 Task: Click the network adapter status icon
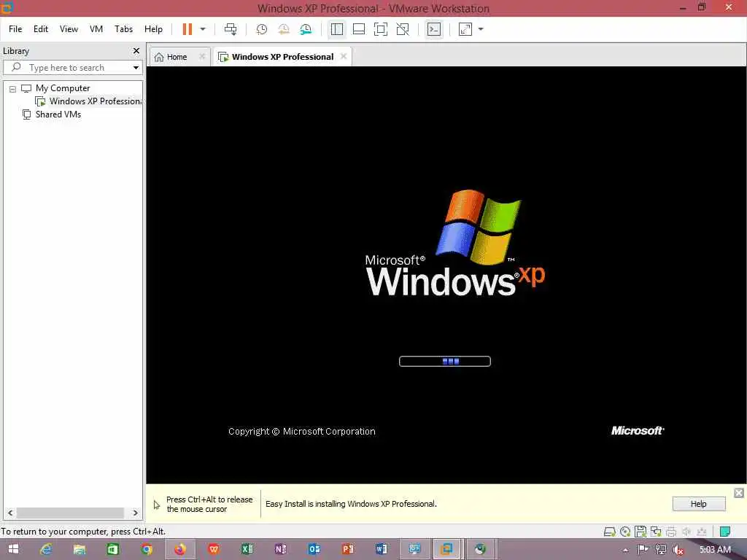[656, 532]
